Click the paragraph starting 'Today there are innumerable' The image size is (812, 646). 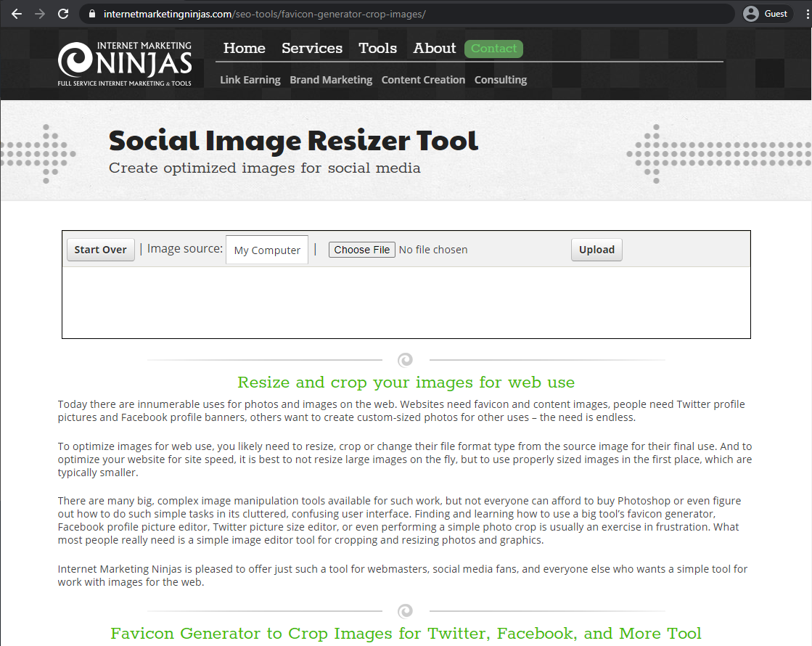pyautogui.click(x=401, y=411)
